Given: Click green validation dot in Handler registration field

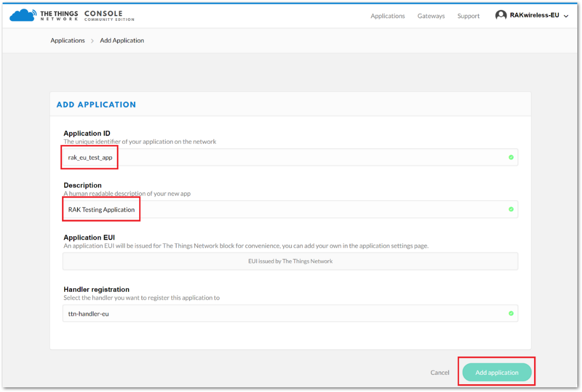Looking at the screenshot, I should [x=511, y=314].
